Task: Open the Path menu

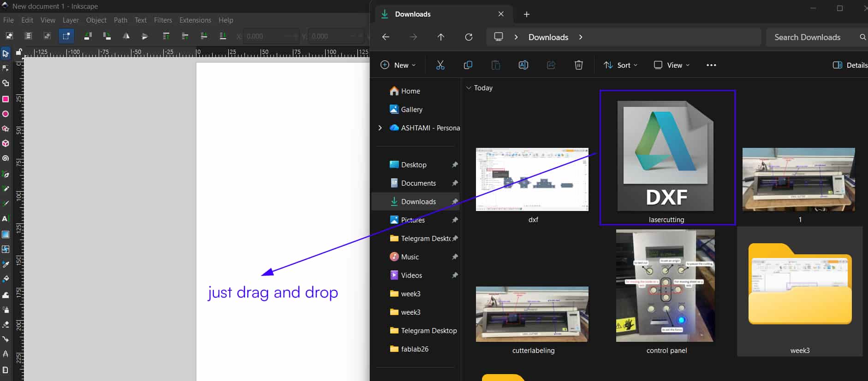Action: click(120, 20)
